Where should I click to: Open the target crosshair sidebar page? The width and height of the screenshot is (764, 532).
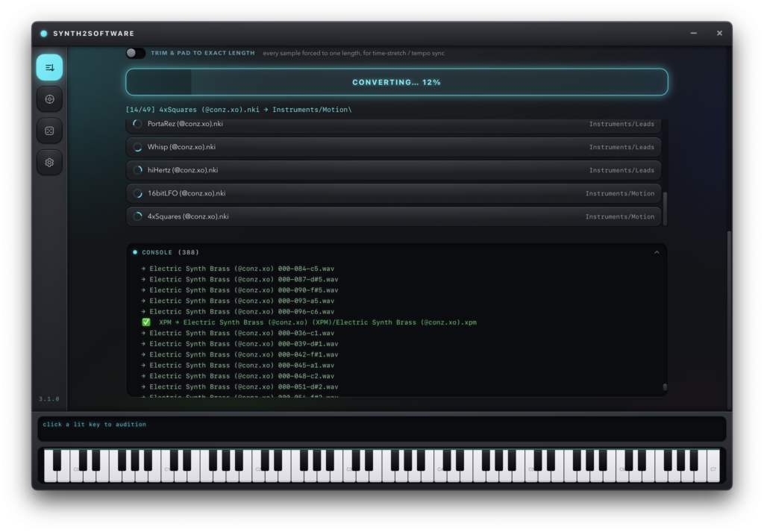coord(49,99)
